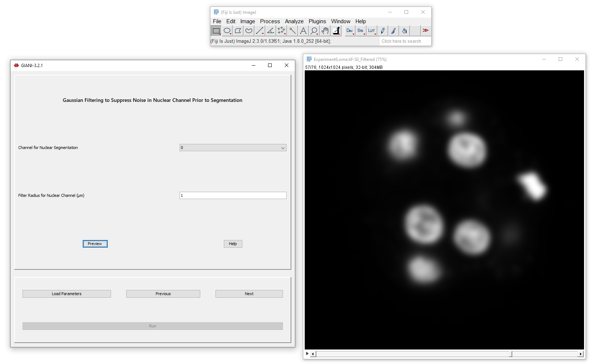Screen dimensions: 600x364
Task: Select the Flood Fill bucket tool
Action: click(x=404, y=31)
